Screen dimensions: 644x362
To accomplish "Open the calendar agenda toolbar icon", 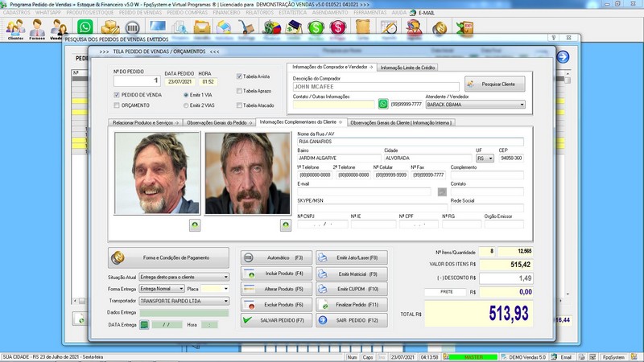I will 389,27.
